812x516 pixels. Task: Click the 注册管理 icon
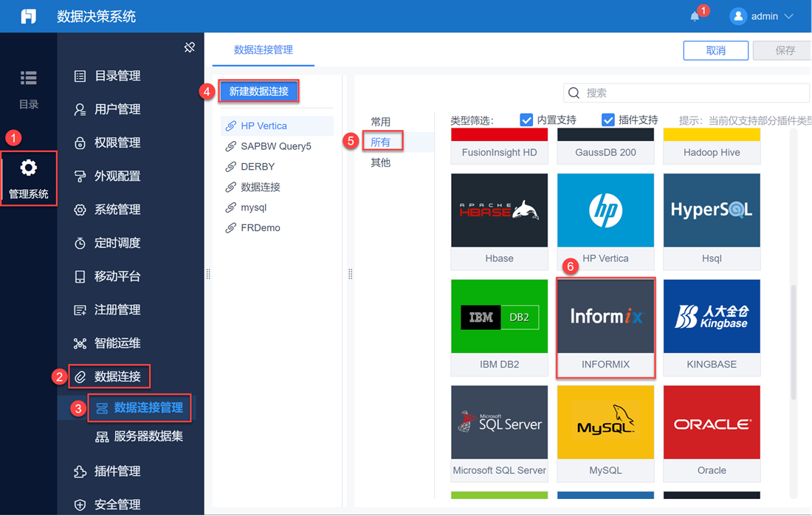pos(80,310)
